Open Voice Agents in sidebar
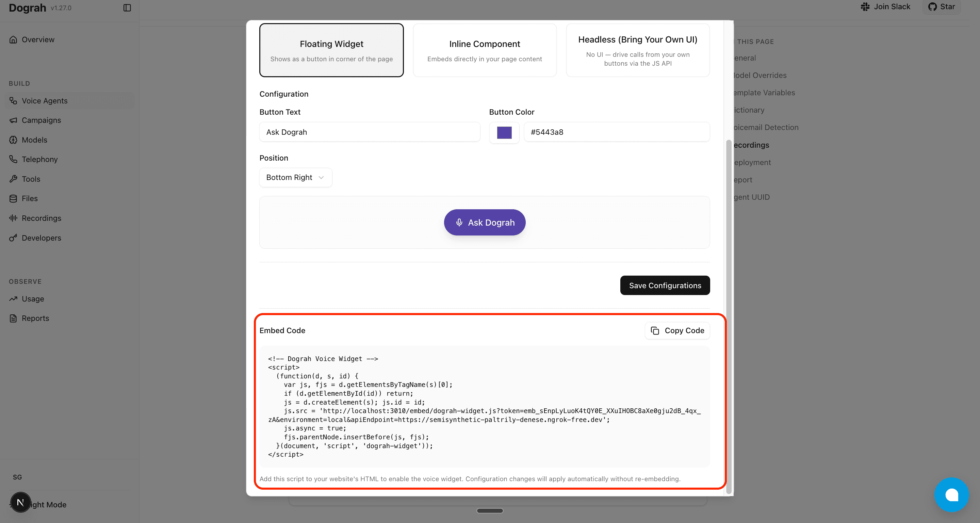Screen dimensions: 980x523 coord(70,101)
